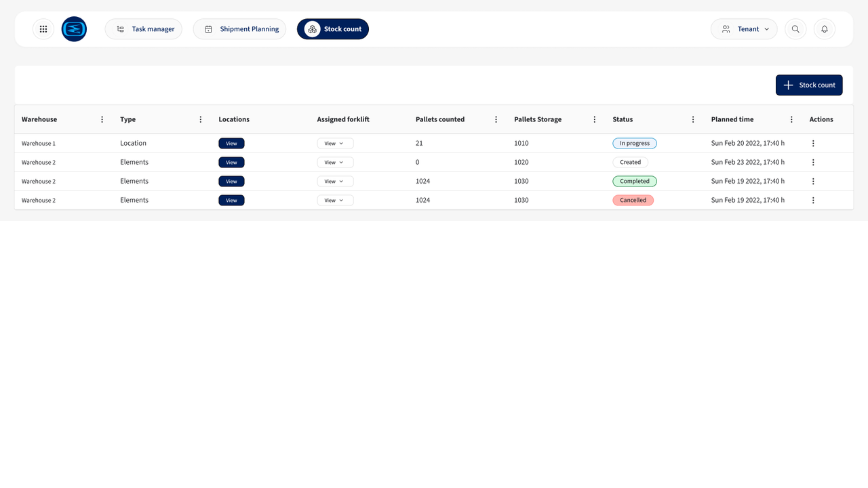Viewport: 868px width, 488px height.
Task: Click the Completed status badge
Action: 635,181
